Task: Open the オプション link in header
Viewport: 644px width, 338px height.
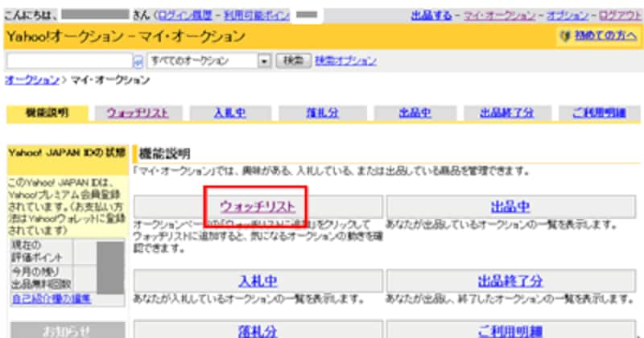Action: click(x=568, y=15)
